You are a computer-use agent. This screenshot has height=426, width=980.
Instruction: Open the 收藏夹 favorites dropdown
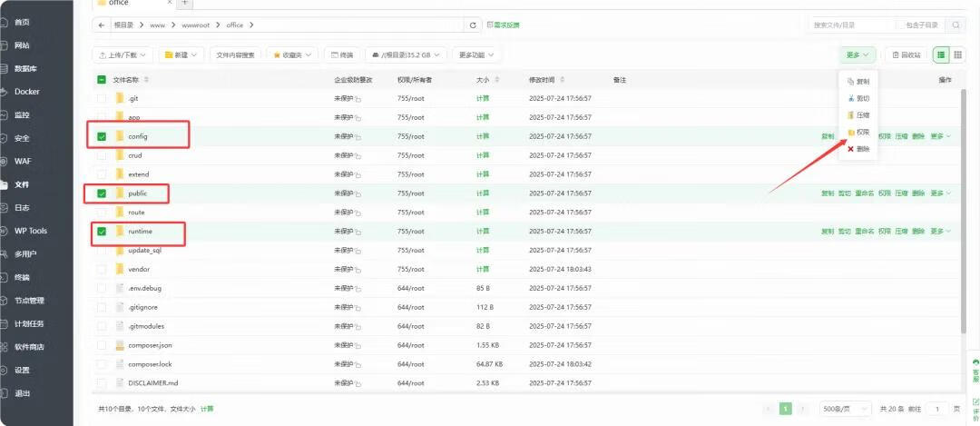292,55
